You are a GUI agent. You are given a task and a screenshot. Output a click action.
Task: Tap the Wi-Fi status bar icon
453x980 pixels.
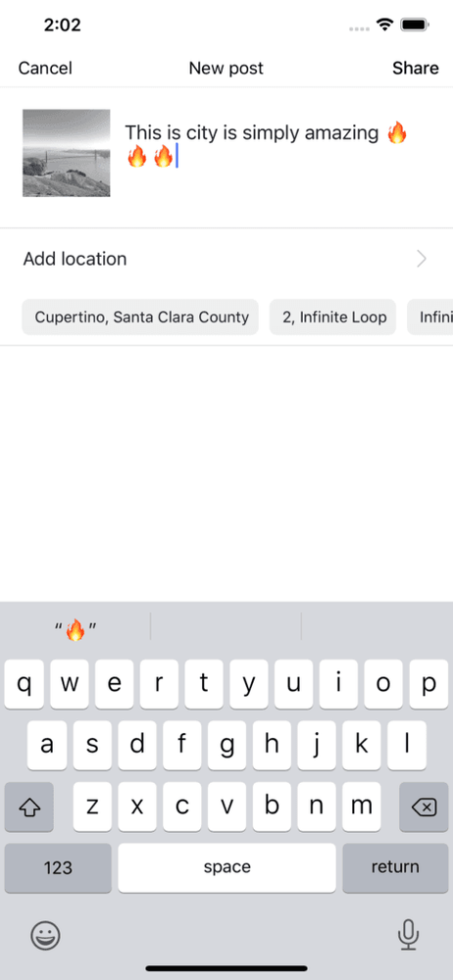click(x=384, y=25)
